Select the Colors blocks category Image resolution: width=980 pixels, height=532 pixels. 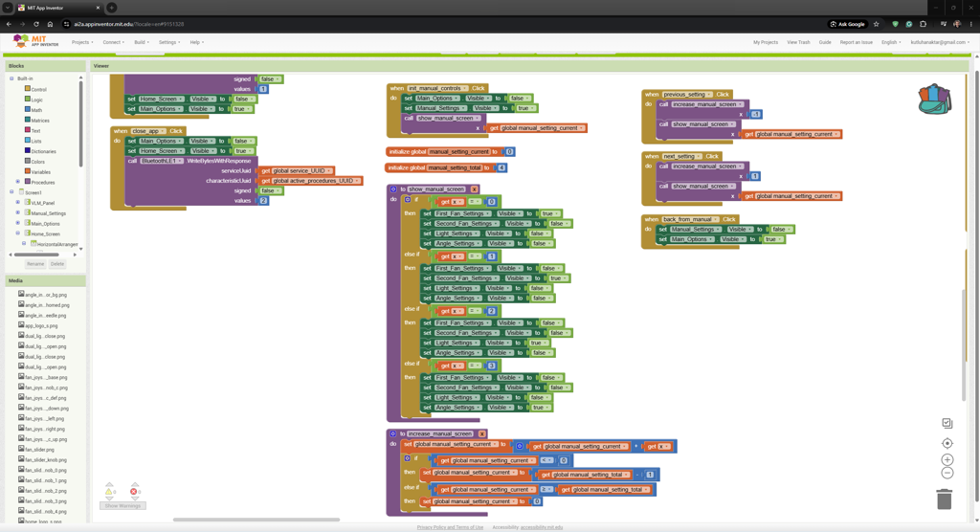point(35,162)
